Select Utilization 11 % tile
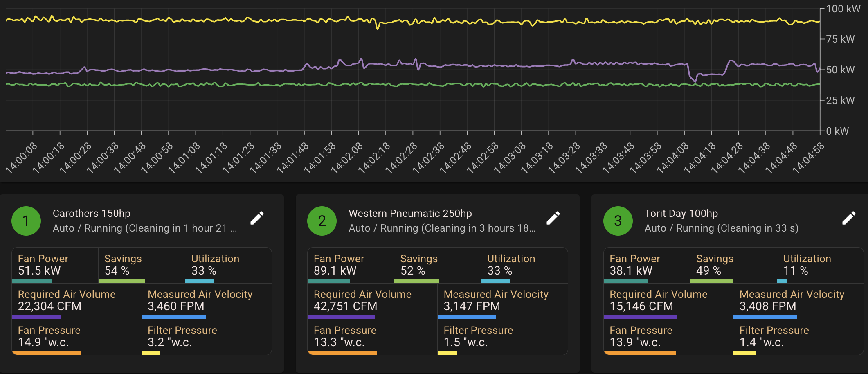868x374 pixels. pos(820,265)
